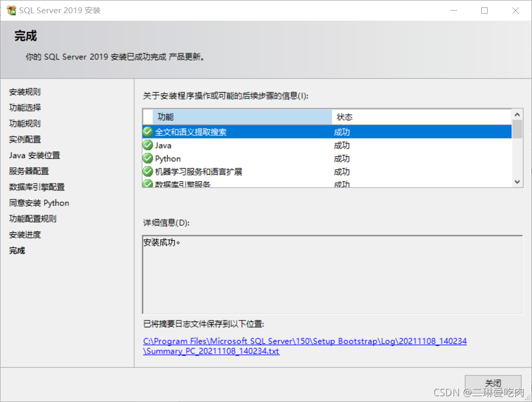This screenshot has width=532, height=402.
Task: Open the Summary log file link
Action: point(305,346)
